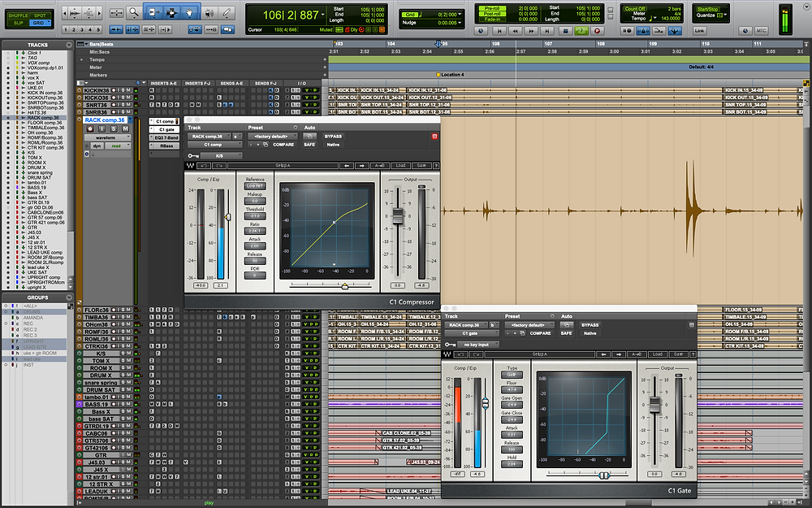This screenshot has width=812, height=508.
Task: Enable Pre-roll in the transport section
Action: [x=492, y=7]
